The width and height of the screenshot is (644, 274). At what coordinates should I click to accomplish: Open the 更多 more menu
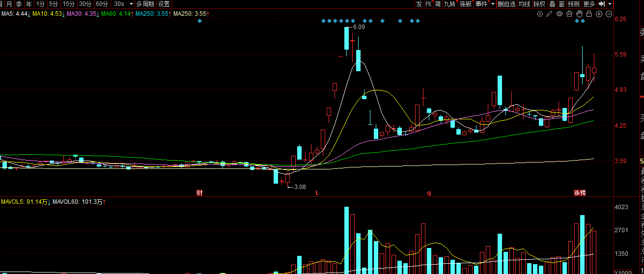click(x=589, y=4)
